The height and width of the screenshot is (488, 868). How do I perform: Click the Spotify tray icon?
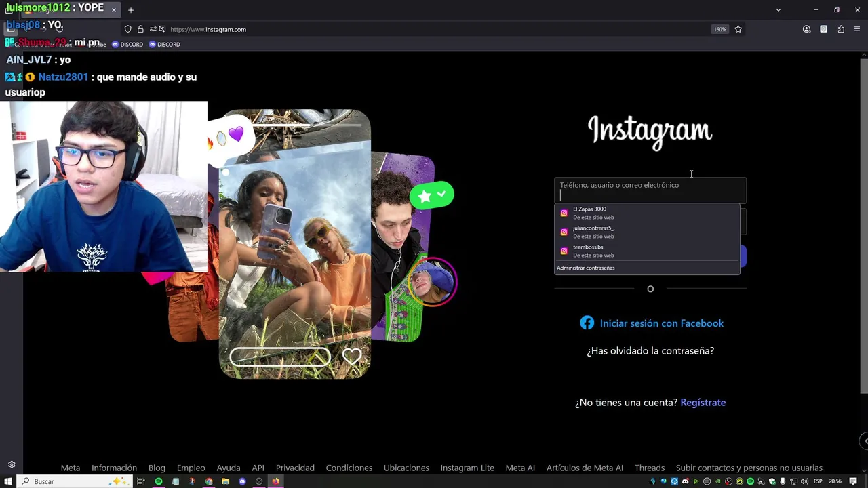pos(751,481)
